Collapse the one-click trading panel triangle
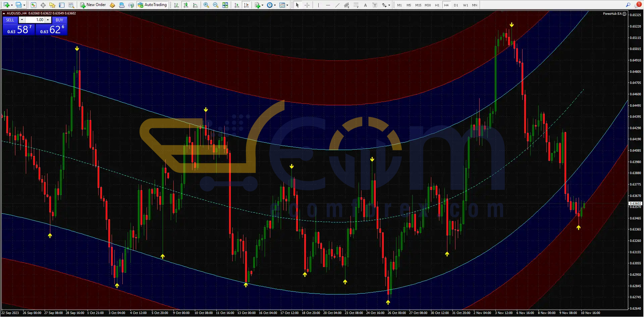The image size is (644, 317). coord(4,13)
